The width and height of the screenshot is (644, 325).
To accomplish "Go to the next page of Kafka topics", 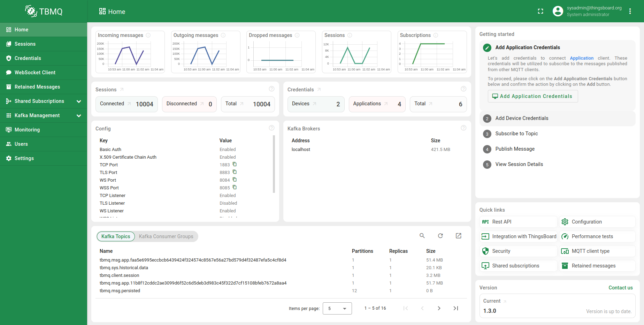I will (439, 308).
